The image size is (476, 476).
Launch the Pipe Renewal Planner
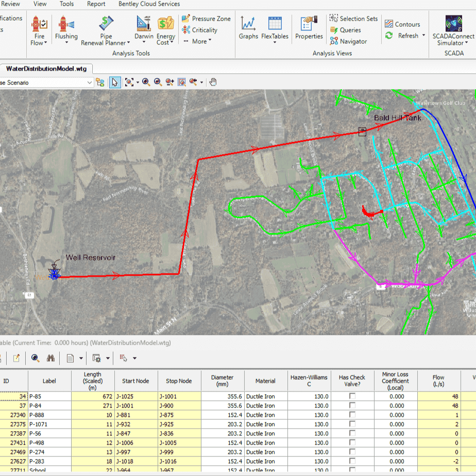pyautogui.click(x=106, y=30)
